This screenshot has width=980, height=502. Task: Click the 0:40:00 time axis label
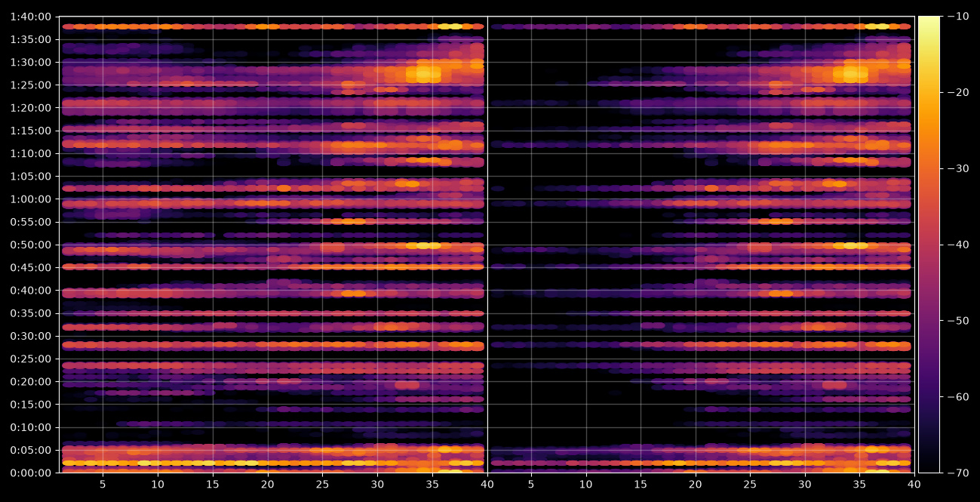[x=31, y=290]
